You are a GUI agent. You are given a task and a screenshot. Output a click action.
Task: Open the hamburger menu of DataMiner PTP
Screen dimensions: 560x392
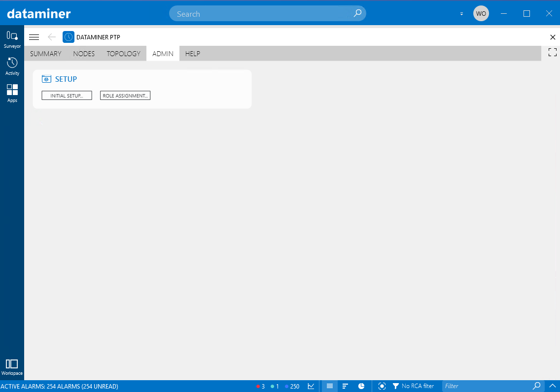[34, 37]
